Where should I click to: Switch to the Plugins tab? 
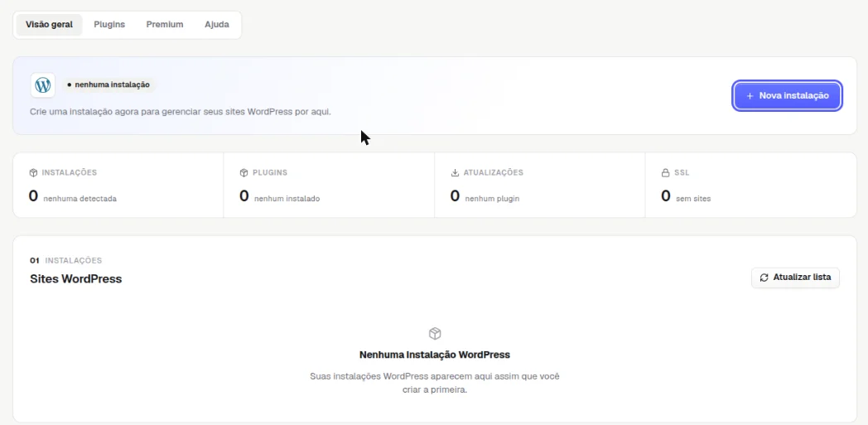(109, 25)
